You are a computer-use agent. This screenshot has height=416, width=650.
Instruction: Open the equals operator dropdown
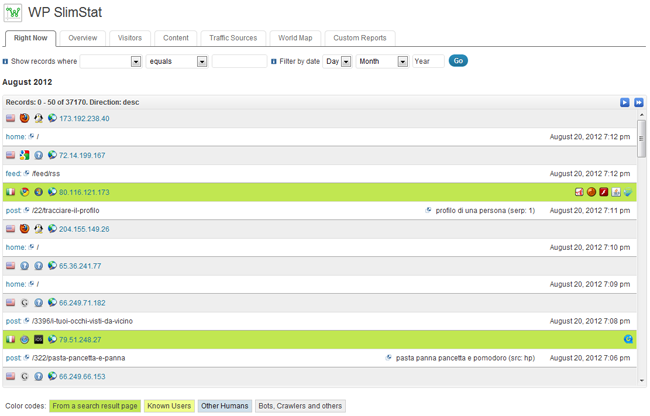tap(177, 61)
